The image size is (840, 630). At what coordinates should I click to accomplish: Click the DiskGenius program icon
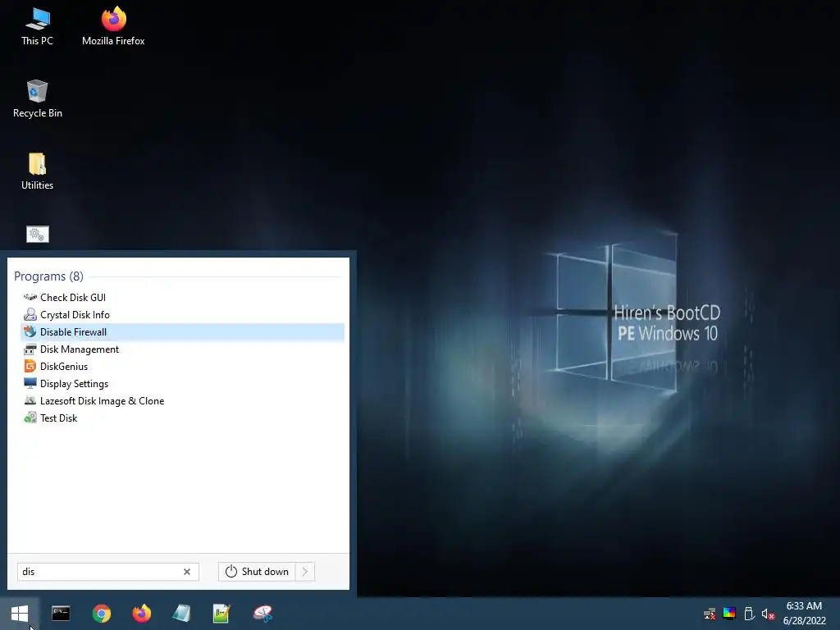30,367
